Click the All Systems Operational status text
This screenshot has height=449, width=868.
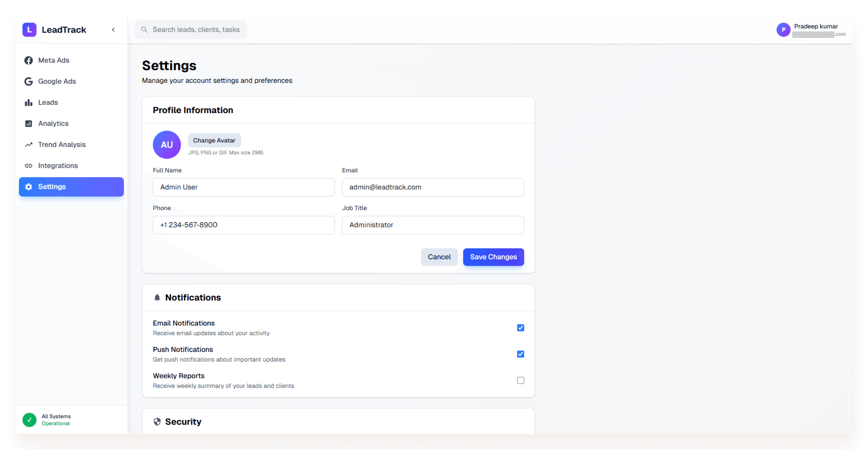[x=56, y=420]
